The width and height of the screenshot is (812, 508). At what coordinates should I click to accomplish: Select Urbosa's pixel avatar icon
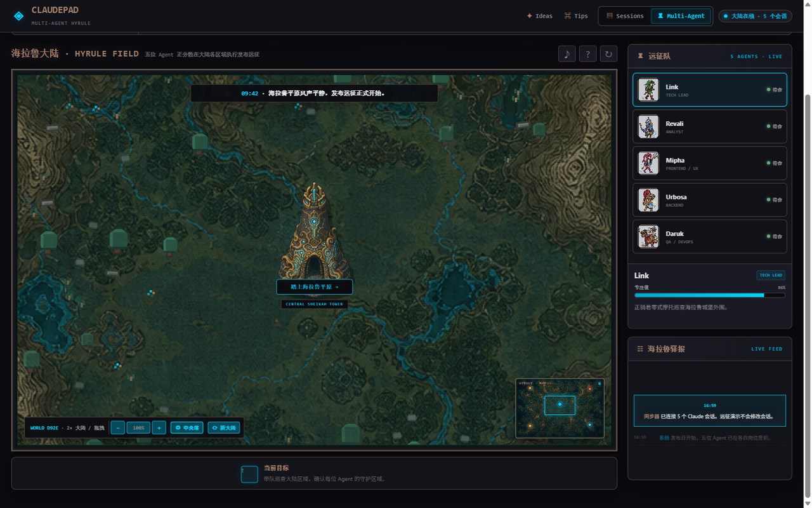coord(648,200)
